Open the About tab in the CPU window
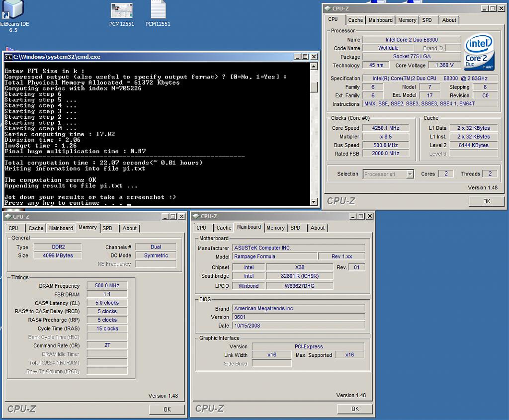 click(449, 20)
